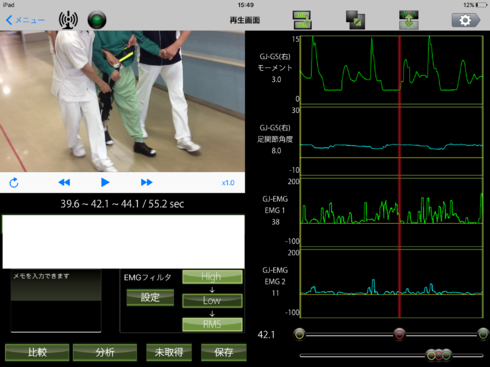The image size is (490, 367).
Task: Tap the green status indicator light
Action: click(97, 20)
